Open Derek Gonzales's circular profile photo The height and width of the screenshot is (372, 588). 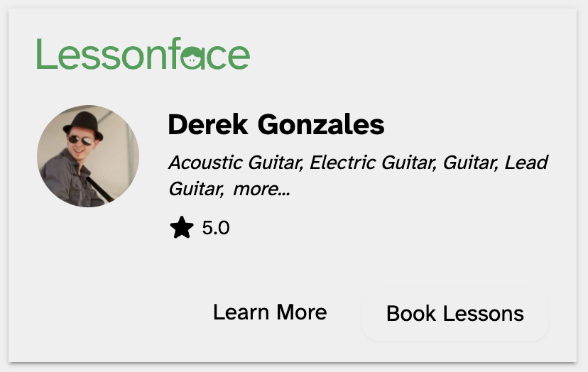(x=88, y=156)
